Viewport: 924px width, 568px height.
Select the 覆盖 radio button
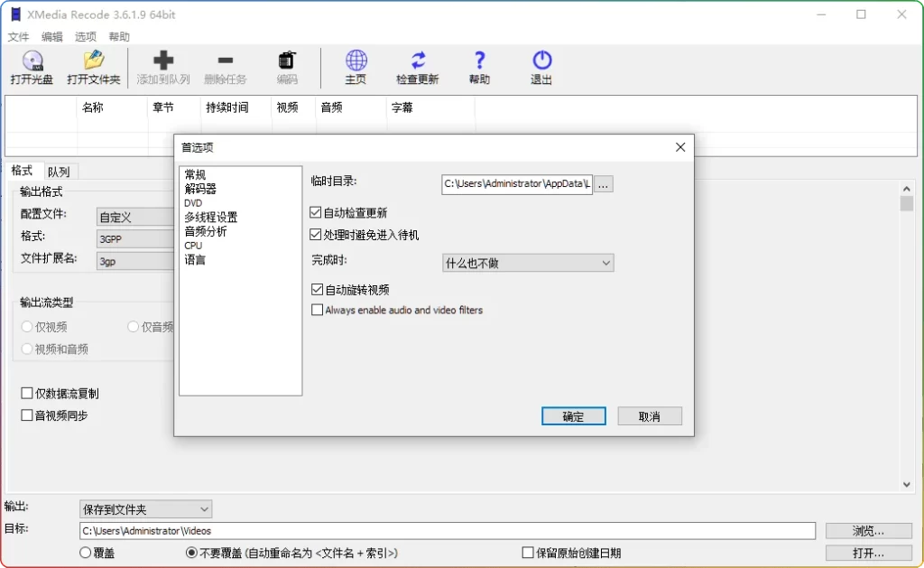point(86,553)
